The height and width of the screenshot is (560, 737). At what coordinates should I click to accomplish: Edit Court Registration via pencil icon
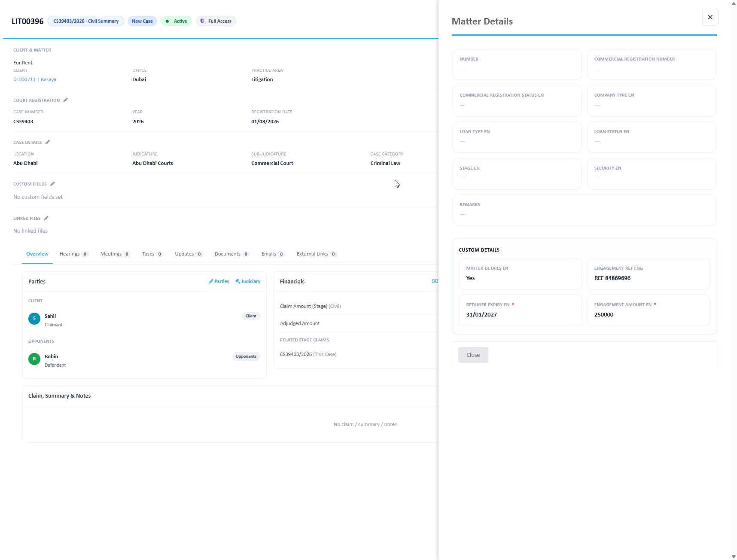pyautogui.click(x=66, y=100)
